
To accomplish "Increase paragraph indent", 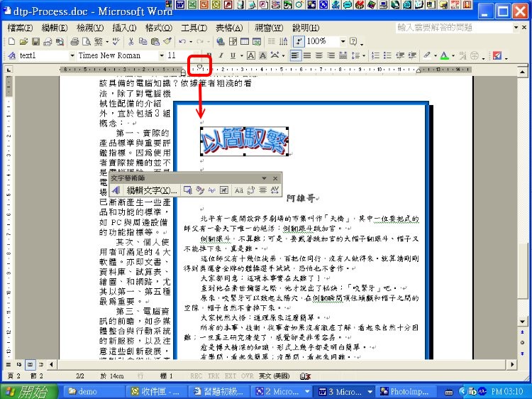I will [x=412, y=55].
